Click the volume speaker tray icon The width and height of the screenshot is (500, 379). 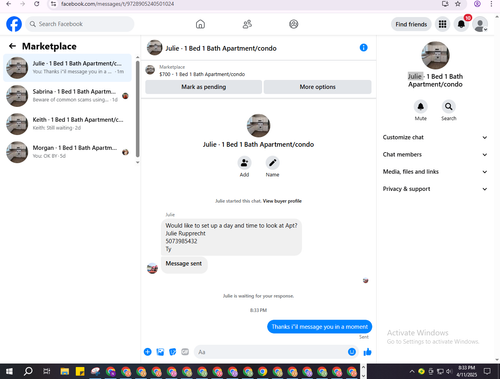click(x=449, y=371)
